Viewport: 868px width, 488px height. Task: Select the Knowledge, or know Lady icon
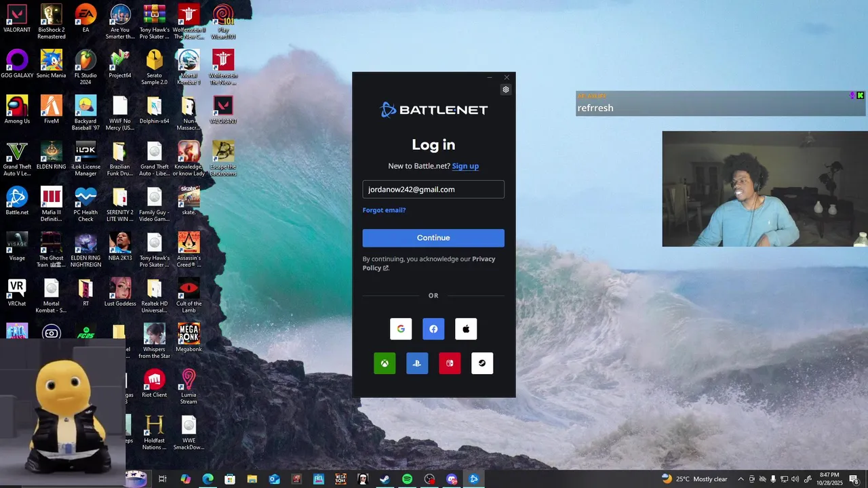tap(189, 159)
